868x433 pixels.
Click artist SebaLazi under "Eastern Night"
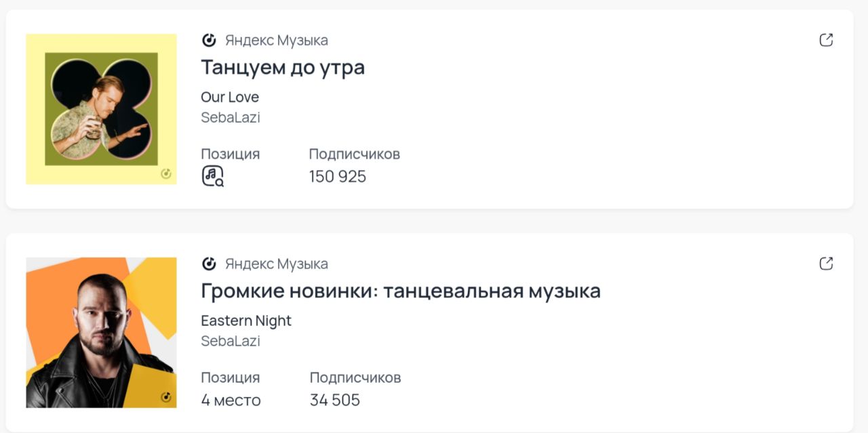pos(231,341)
